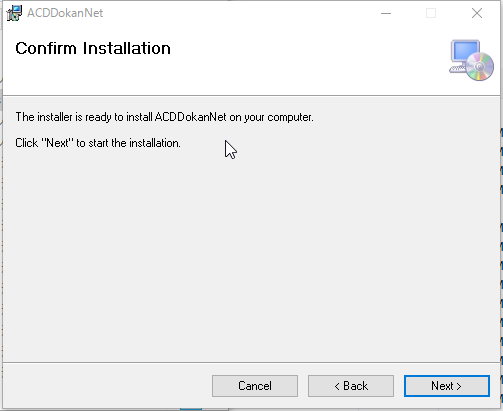
Task: Close the ACDDokanNet installer window
Action: (x=477, y=13)
